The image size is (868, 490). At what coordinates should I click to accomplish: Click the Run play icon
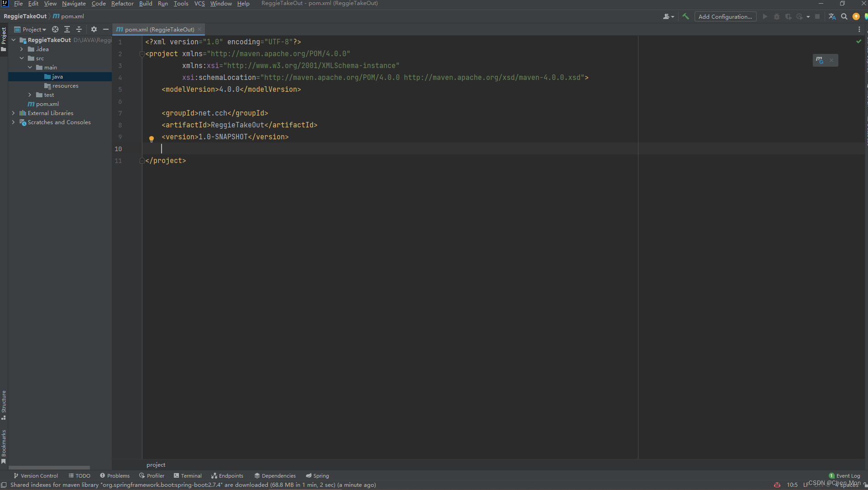765,16
